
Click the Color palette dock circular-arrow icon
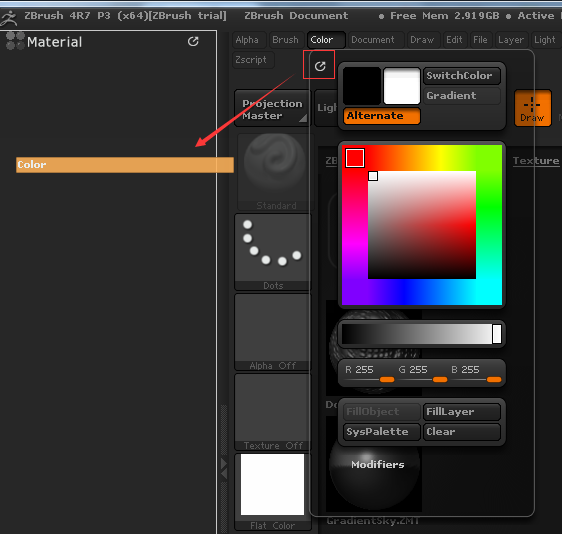click(320, 66)
